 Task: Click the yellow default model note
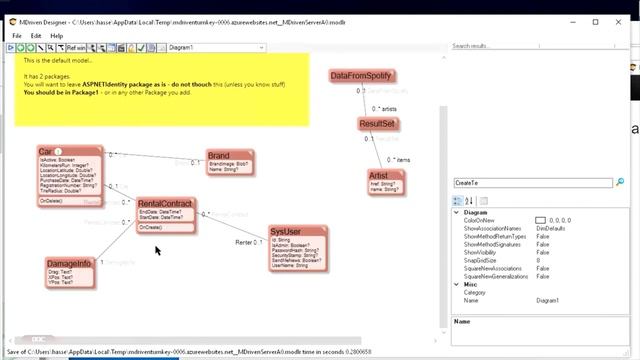pyautogui.click(x=162, y=89)
